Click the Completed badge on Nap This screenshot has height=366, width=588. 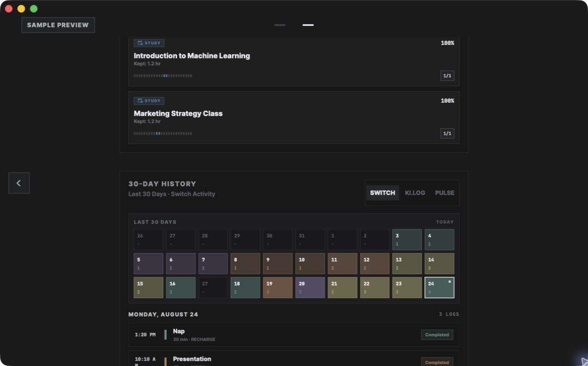pyautogui.click(x=437, y=335)
